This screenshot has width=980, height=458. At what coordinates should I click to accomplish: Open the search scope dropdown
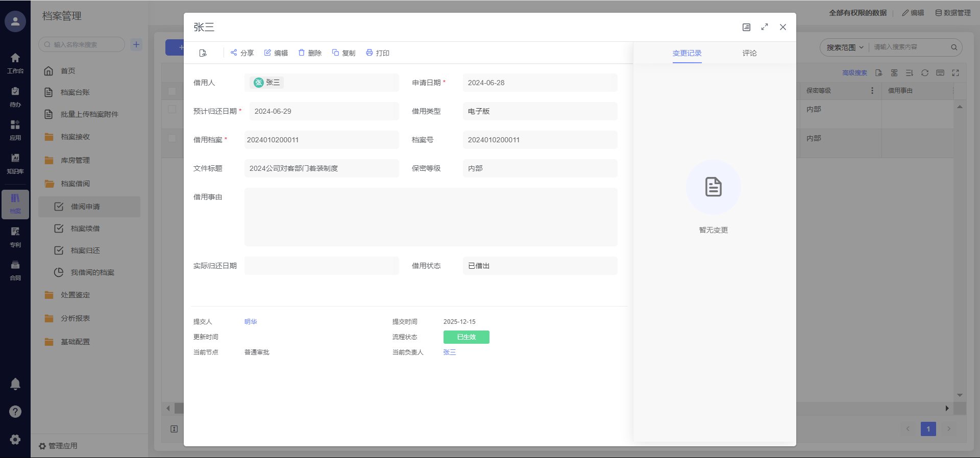(845, 47)
